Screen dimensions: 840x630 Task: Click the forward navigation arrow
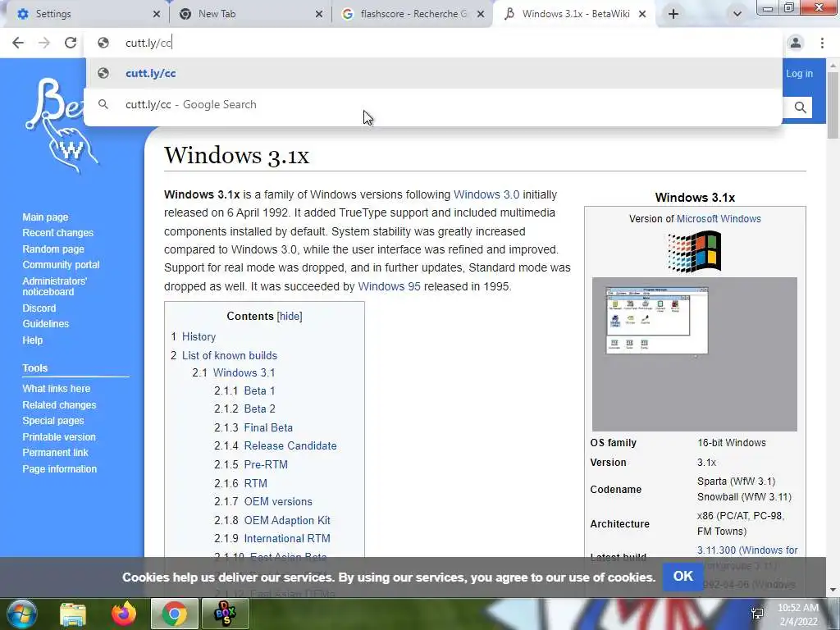tap(44, 43)
